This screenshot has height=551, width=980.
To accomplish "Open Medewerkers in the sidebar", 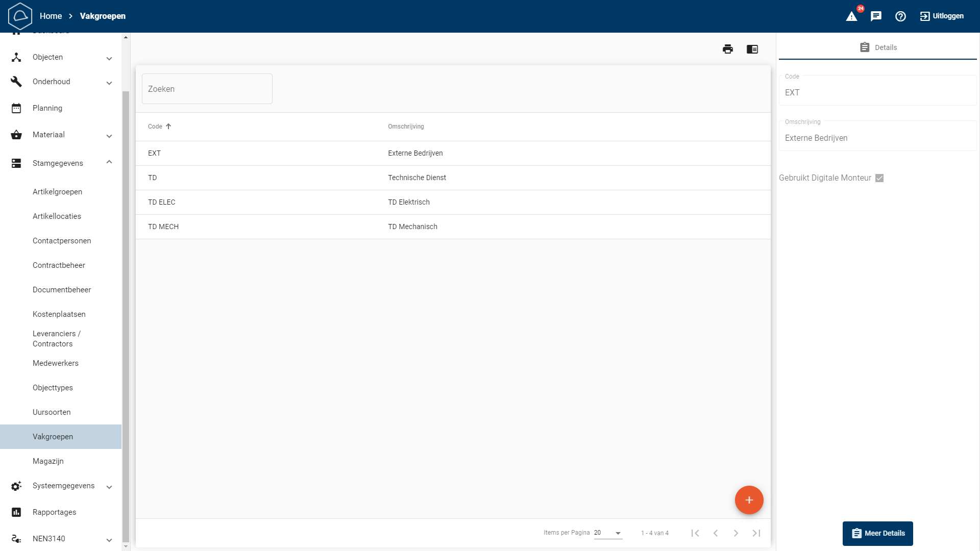I will [x=56, y=363].
